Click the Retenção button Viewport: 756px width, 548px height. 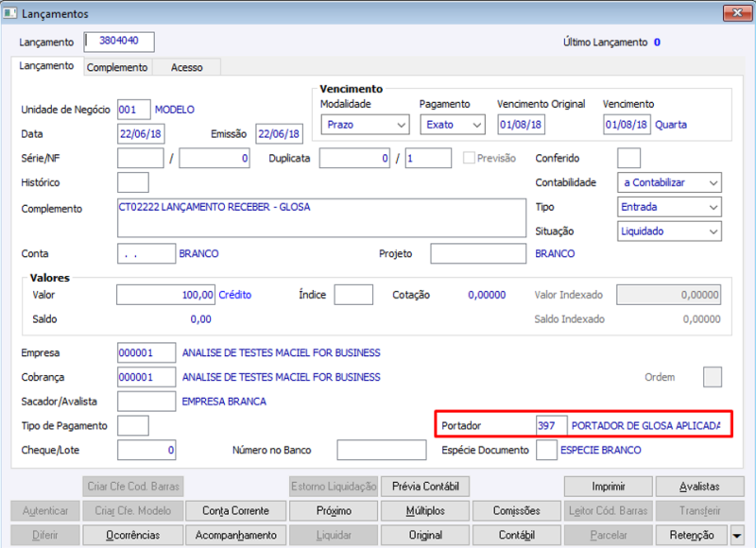pyautogui.click(x=692, y=535)
